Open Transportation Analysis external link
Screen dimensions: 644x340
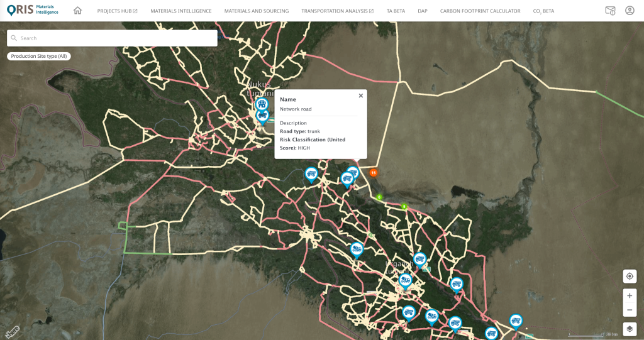[x=337, y=11]
